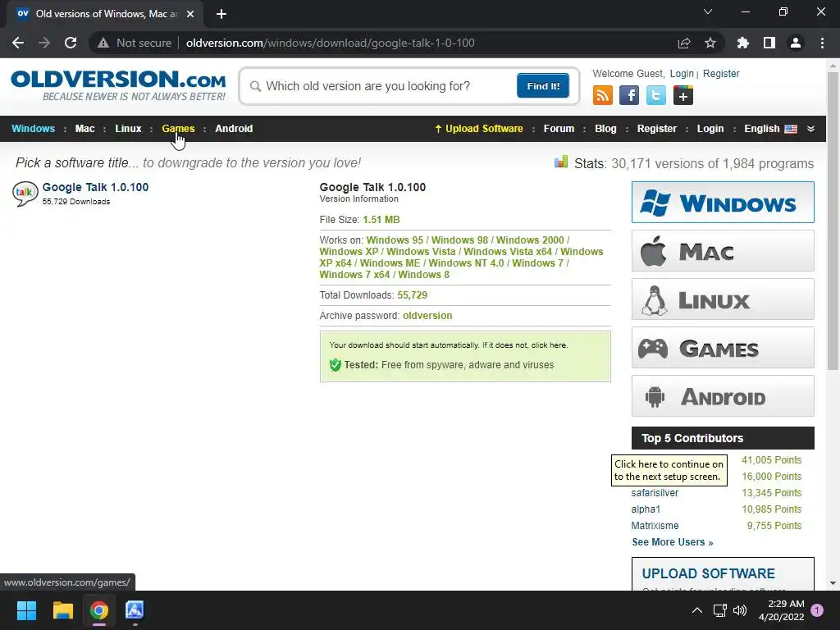Bookmark this page with the star

pyautogui.click(x=710, y=43)
